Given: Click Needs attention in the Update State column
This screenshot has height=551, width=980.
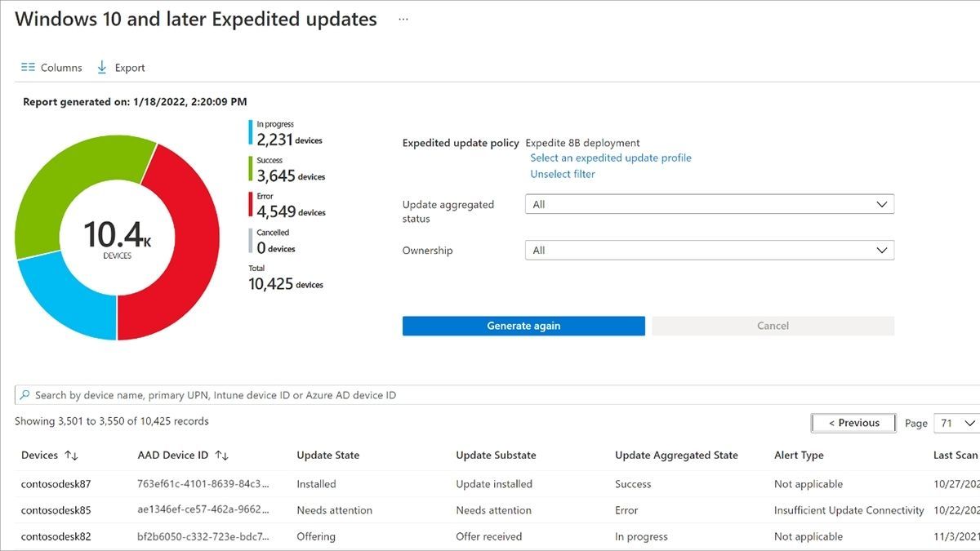Looking at the screenshot, I should [x=334, y=510].
